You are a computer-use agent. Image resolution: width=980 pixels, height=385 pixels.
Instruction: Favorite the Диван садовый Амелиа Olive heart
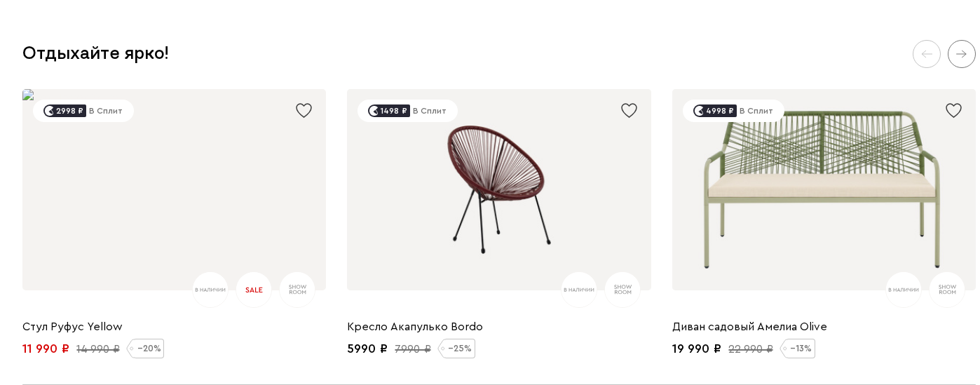(953, 110)
